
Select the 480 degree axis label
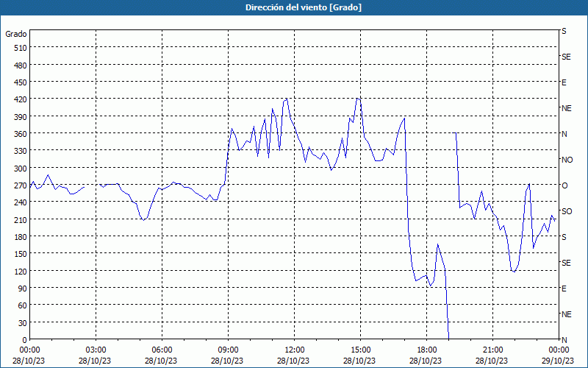(21, 66)
